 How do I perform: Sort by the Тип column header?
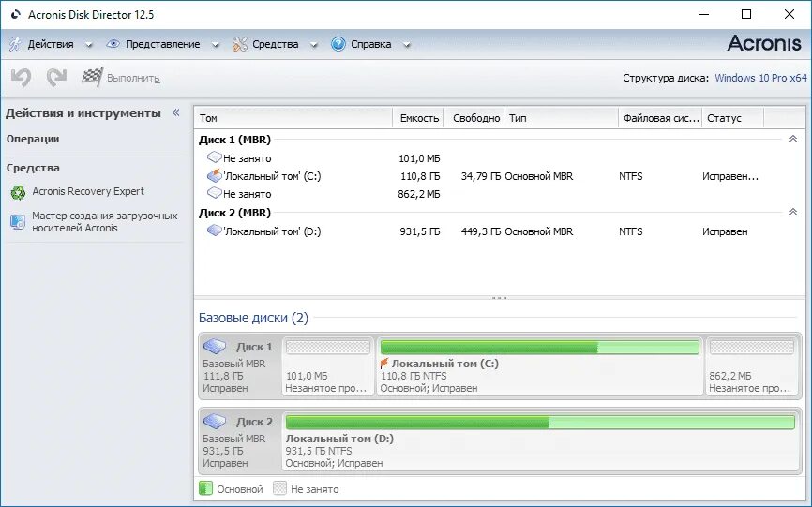click(562, 118)
